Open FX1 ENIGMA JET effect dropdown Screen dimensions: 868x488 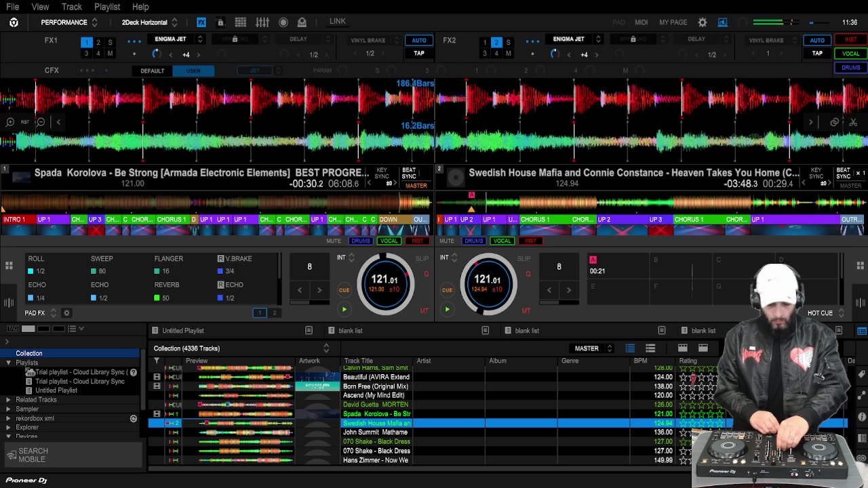click(x=176, y=39)
